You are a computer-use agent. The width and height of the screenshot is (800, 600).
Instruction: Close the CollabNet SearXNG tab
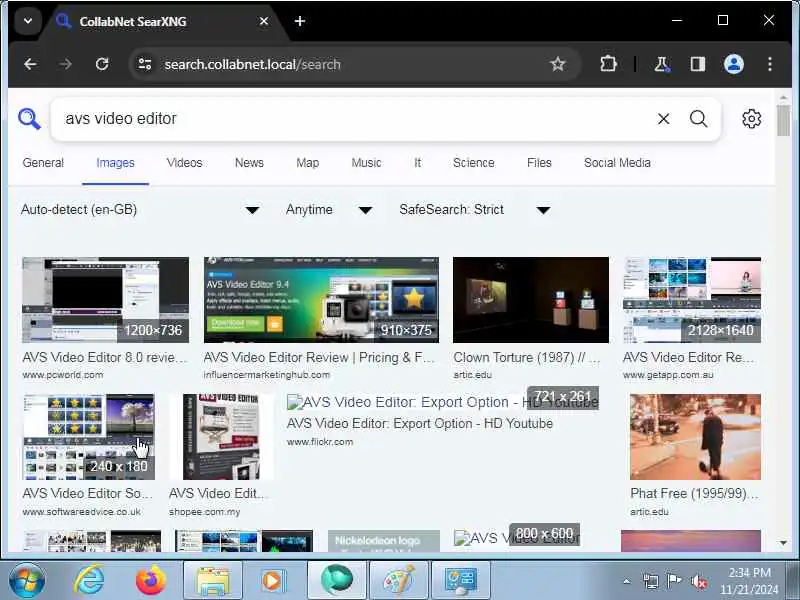pyautogui.click(x=264, y=21)
